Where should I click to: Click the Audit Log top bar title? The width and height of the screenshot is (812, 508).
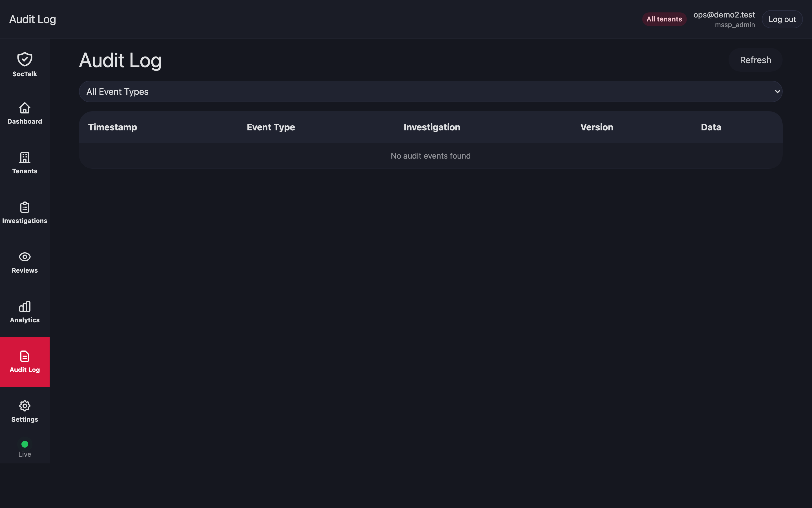[32, 19]
